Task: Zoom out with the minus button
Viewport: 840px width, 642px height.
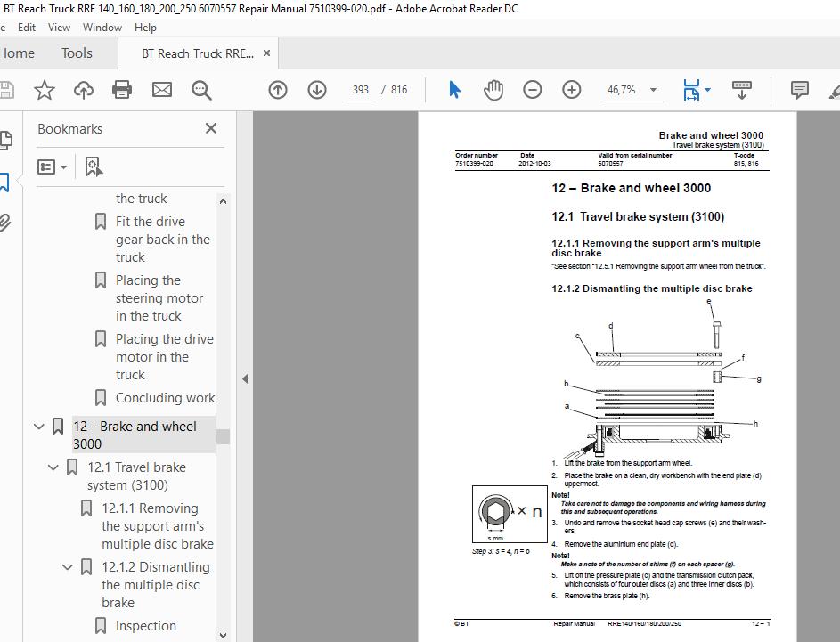Action: pos(533,90)
